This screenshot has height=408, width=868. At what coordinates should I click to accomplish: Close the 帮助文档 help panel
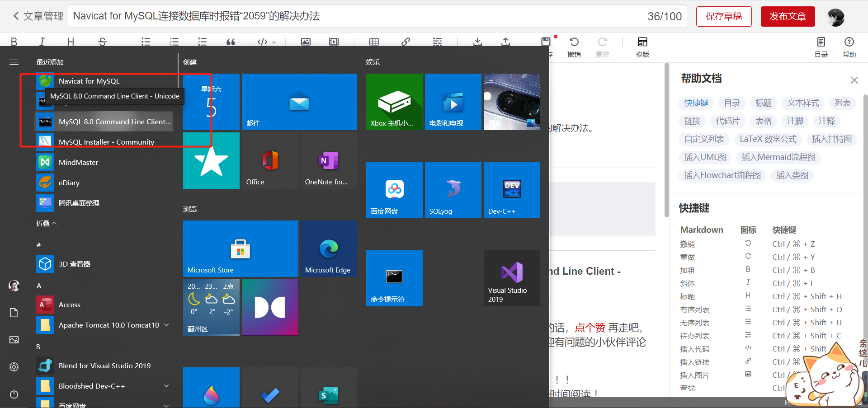pos(854,80)
